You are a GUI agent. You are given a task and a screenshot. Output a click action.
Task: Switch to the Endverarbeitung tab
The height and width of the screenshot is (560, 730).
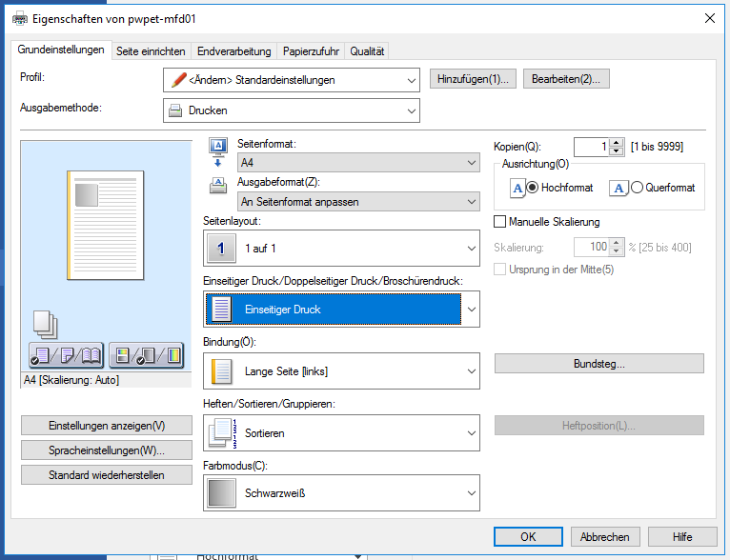pyautogui.click(x=233, y=51)
